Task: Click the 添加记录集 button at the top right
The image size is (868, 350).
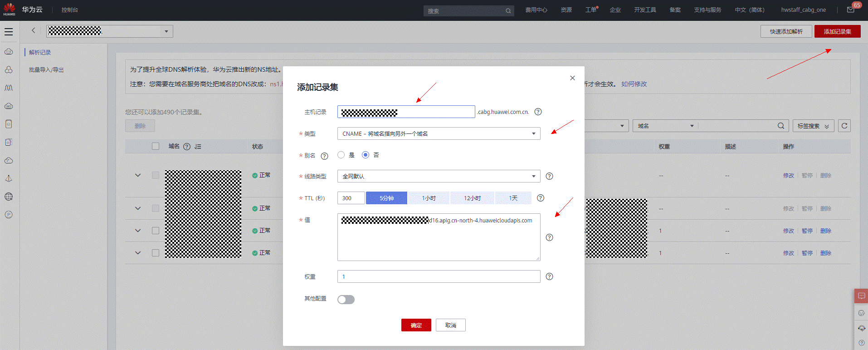Action: (838, 31)
